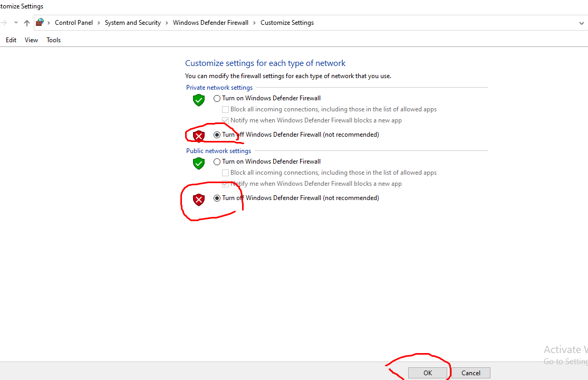Open the View menu
This screenshot has height=380, width=588.
(31, 40)
